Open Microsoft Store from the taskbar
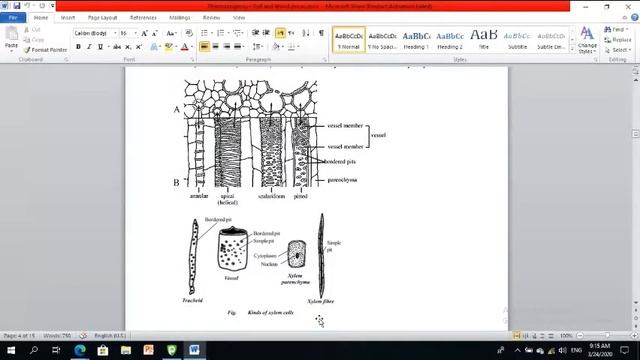The width and height of the screenshot is (640, 360). point(103,350)
